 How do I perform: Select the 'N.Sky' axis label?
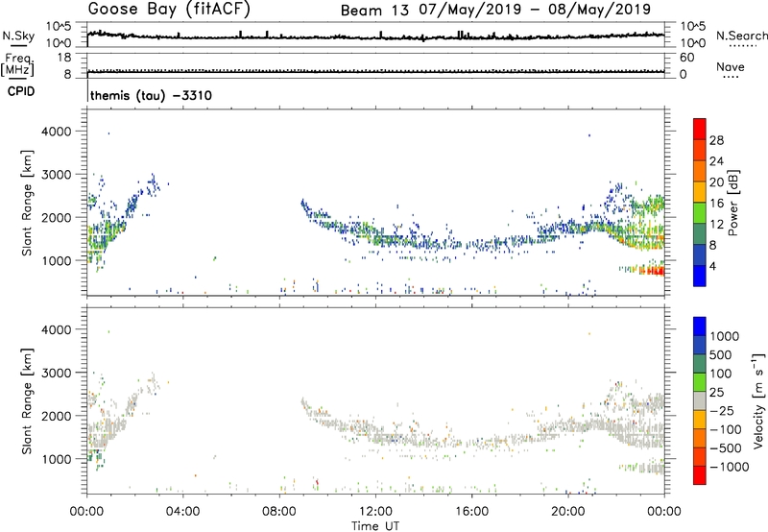(18, 36)
